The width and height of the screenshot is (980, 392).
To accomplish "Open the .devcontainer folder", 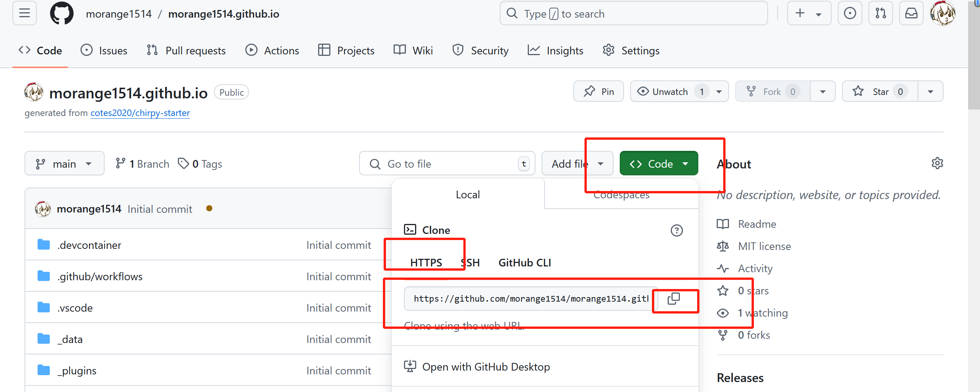I will [x=89, y=245].
